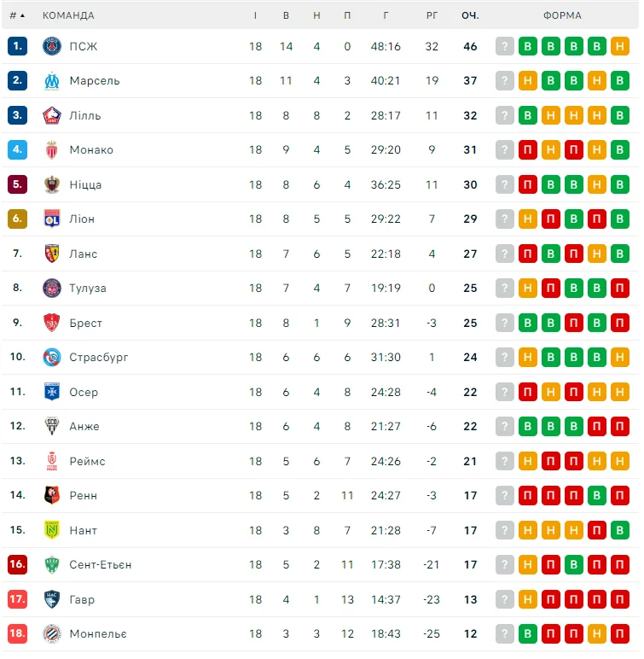Click the gray question mark badge for ПСЖ
644x659 pixels.
505,46
